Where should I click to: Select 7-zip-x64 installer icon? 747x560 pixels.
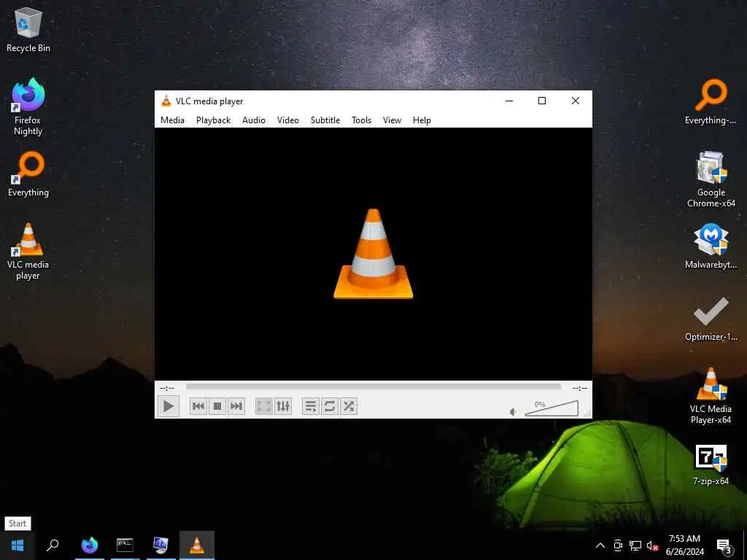711,464
